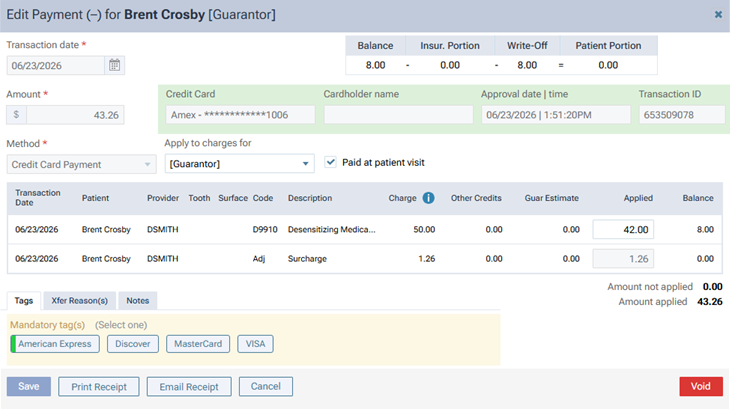Edit the 42.00 applied amount field
The height and width of the screenshot is (409, 730).
623,229
